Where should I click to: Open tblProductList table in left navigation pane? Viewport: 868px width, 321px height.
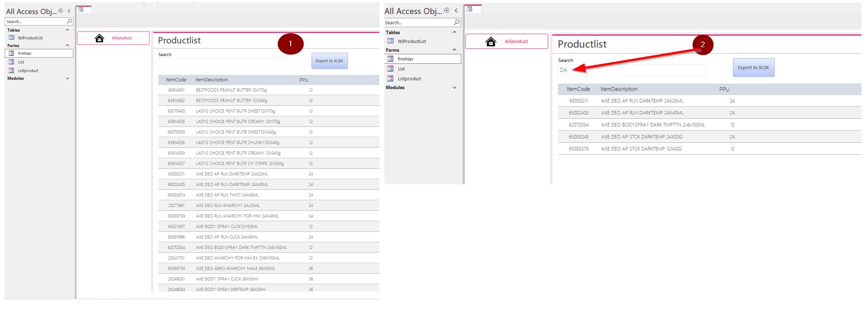pos(30,38)
